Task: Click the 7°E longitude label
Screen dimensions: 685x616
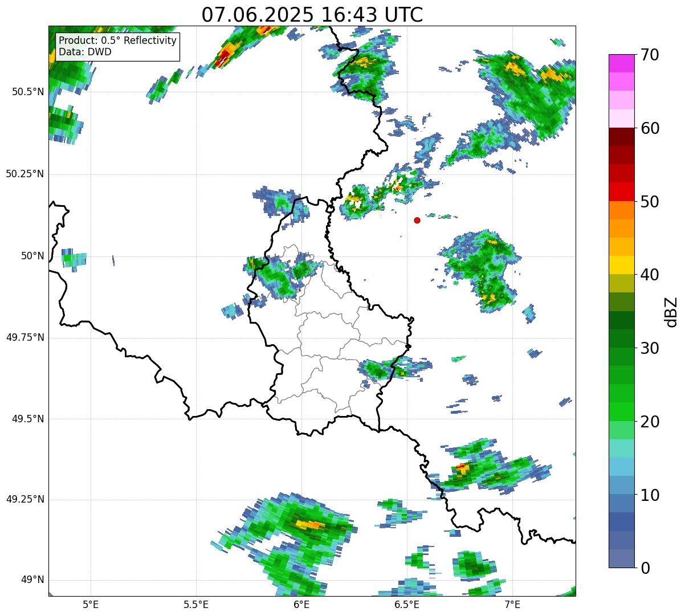Action: (512, 604)
